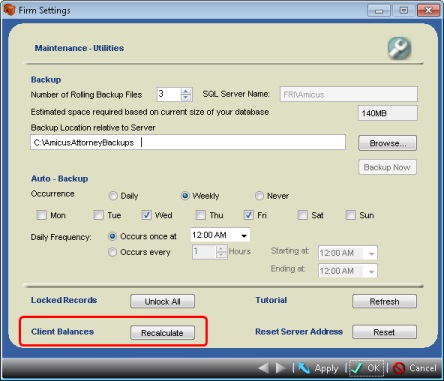The height and width of the screenshot is (381, 444).
Task: Recalculate client balances
Action: [x=162, y=333]
